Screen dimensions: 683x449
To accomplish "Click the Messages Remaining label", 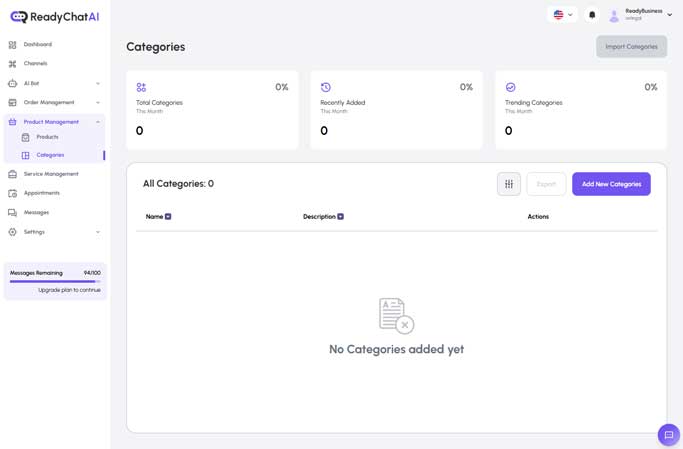I will point(36,273).
